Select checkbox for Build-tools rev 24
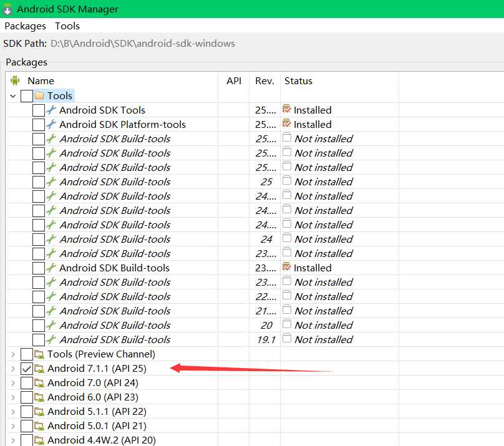Viewport: 504px width, 446px height. point(39,240)
